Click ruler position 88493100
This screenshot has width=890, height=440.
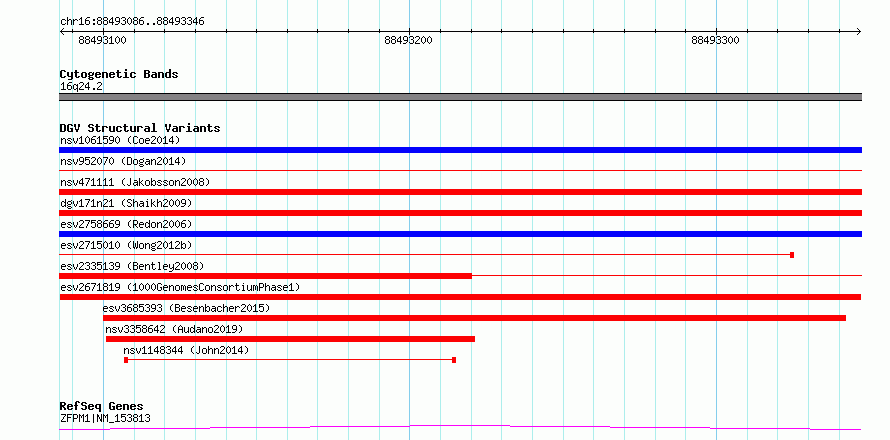103,40
